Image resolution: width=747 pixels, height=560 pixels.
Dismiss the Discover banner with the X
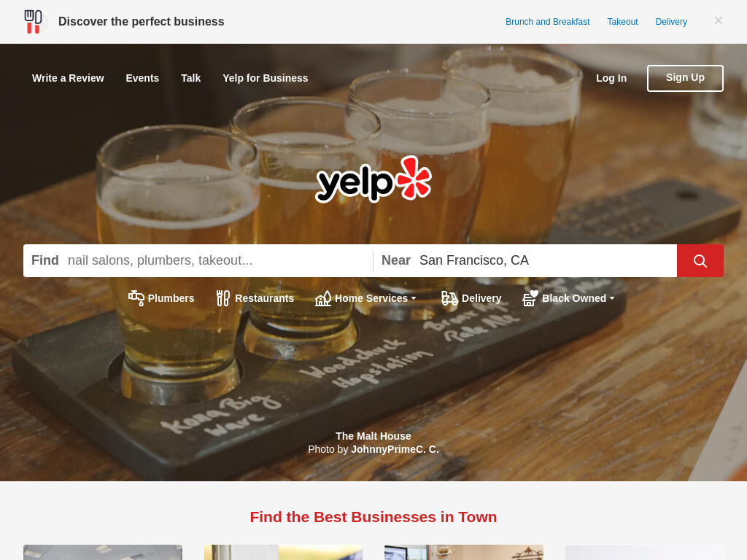pos(719,20)
